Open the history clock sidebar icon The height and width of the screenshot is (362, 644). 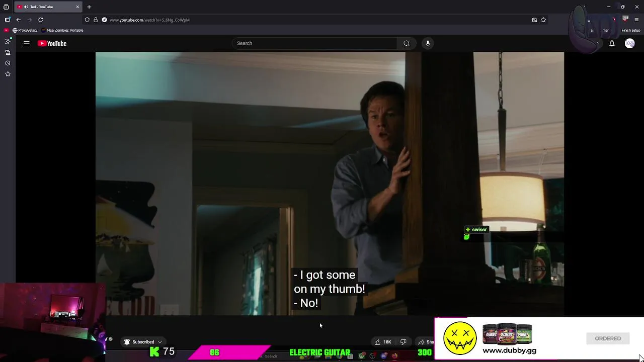point(8,63)
